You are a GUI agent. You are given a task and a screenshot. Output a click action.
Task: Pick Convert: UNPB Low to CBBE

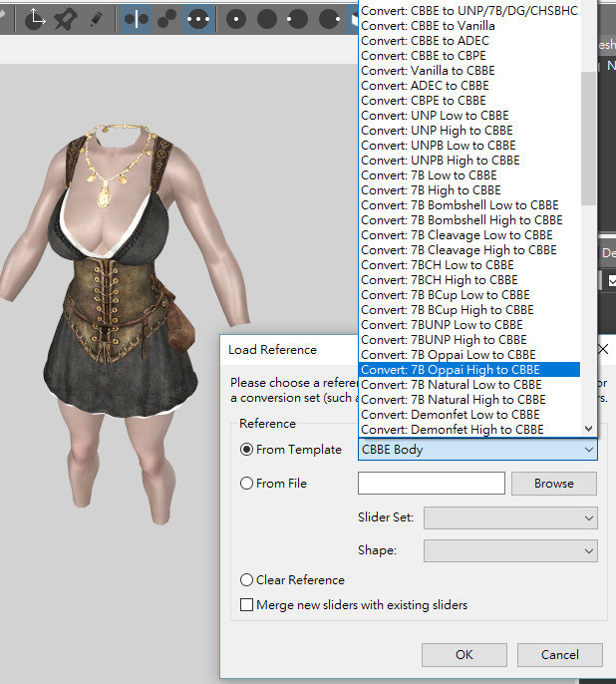point(469,146)
